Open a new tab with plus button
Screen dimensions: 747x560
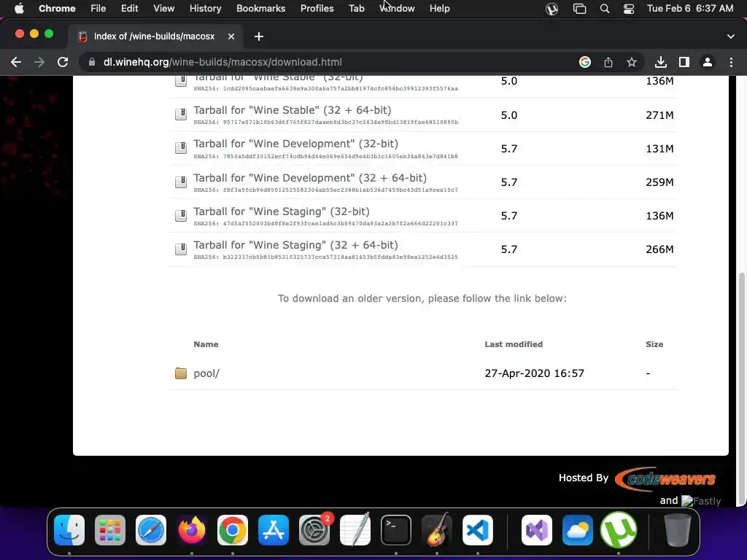click(259, 36)
